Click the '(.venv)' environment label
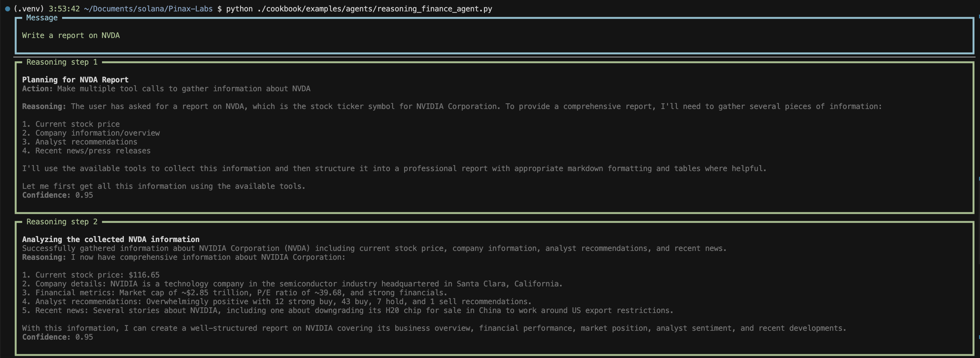Screen dimensions: 980x358 click(x=29, y=9)
